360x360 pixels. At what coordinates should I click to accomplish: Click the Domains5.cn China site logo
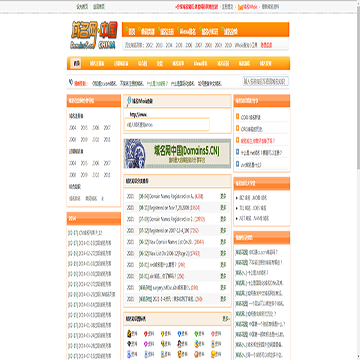[93, 36]
